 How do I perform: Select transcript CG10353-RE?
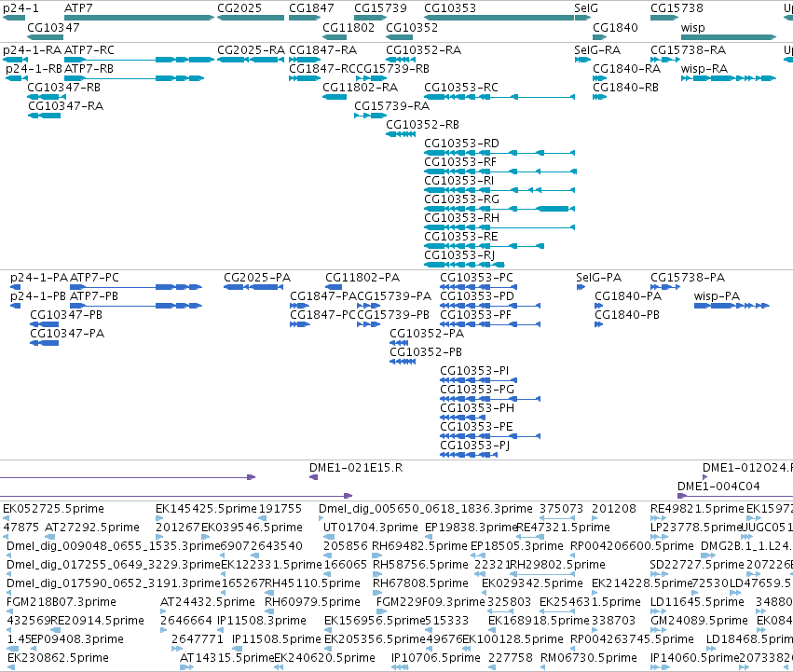pyautogui.click(x=461, y=237)
